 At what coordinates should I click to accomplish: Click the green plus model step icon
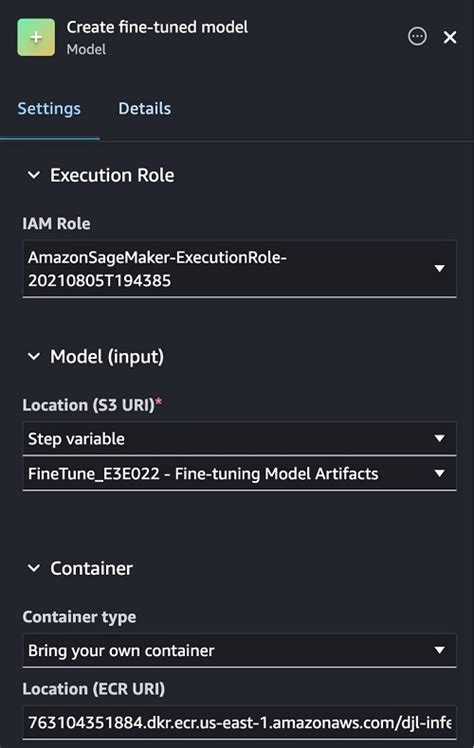click(x=36, y=37)
